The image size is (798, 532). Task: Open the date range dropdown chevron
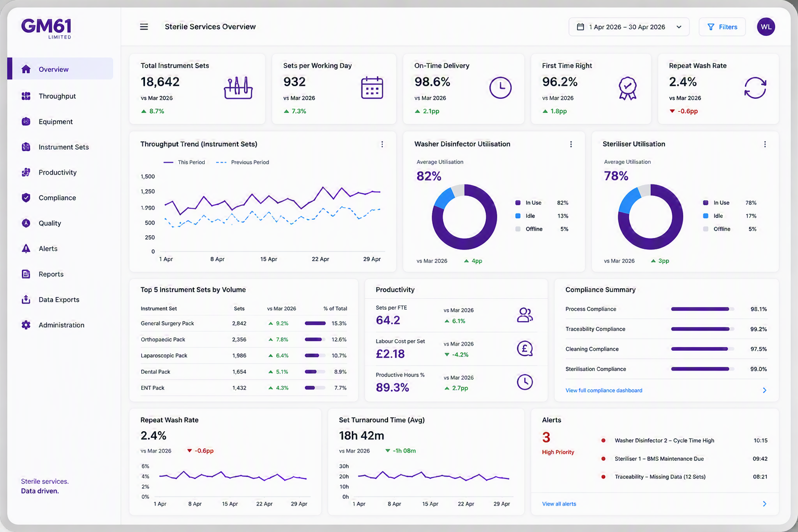coord(679,27)
